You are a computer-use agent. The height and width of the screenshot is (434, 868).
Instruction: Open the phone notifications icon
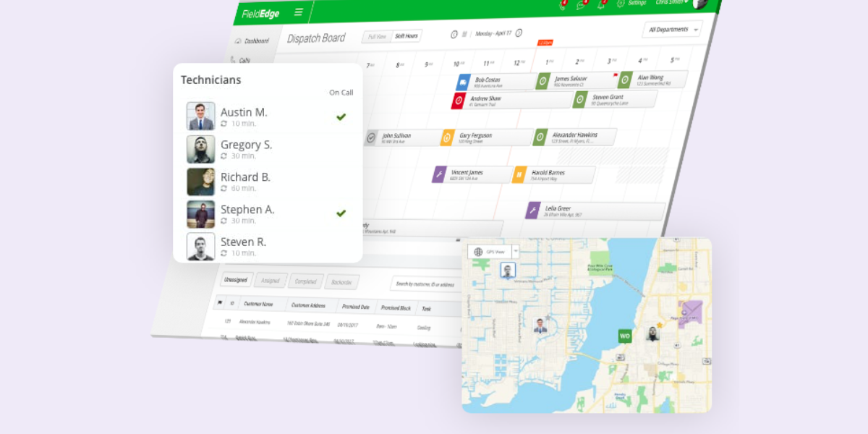pyautogui.click(x=562, y=5)
